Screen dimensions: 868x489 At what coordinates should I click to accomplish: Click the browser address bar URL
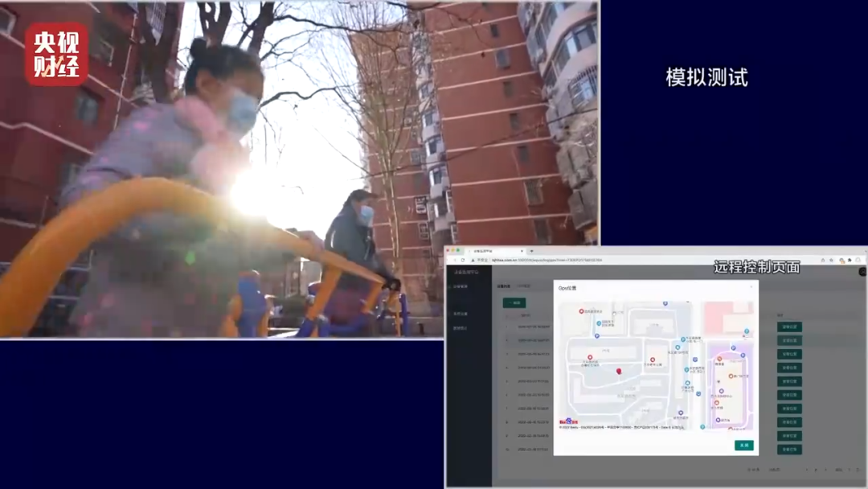pyautogui.click(x=563, y=261)
